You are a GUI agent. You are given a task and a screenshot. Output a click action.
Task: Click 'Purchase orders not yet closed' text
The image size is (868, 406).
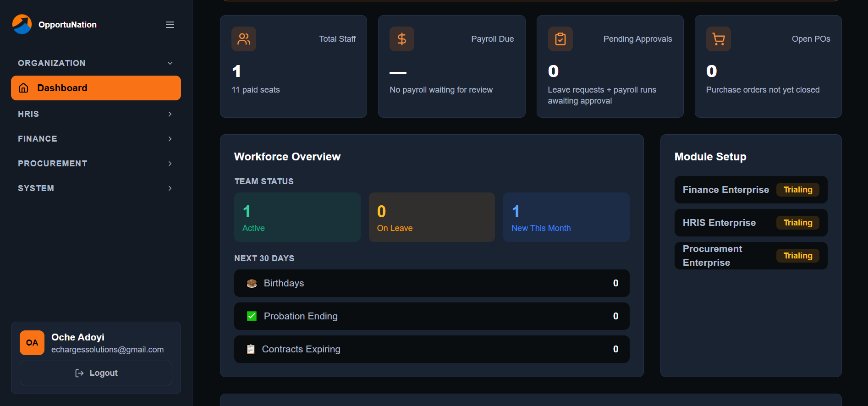click(763, 90)
